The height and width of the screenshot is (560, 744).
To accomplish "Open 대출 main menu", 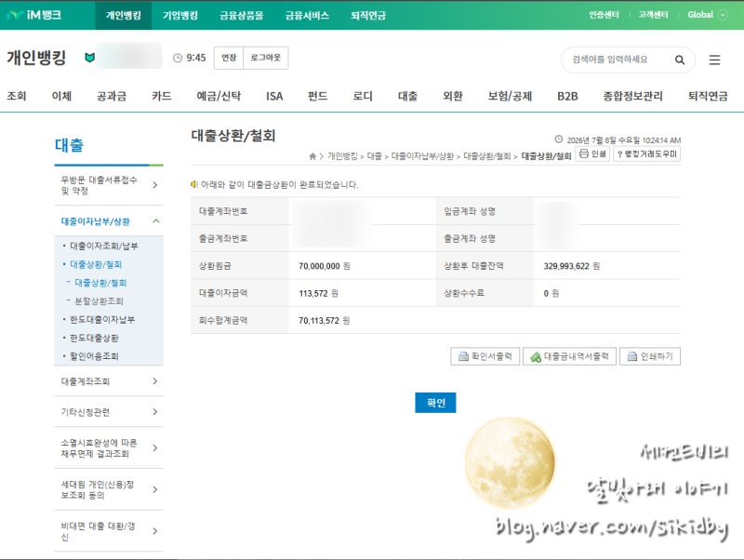I will pos(407,96).
